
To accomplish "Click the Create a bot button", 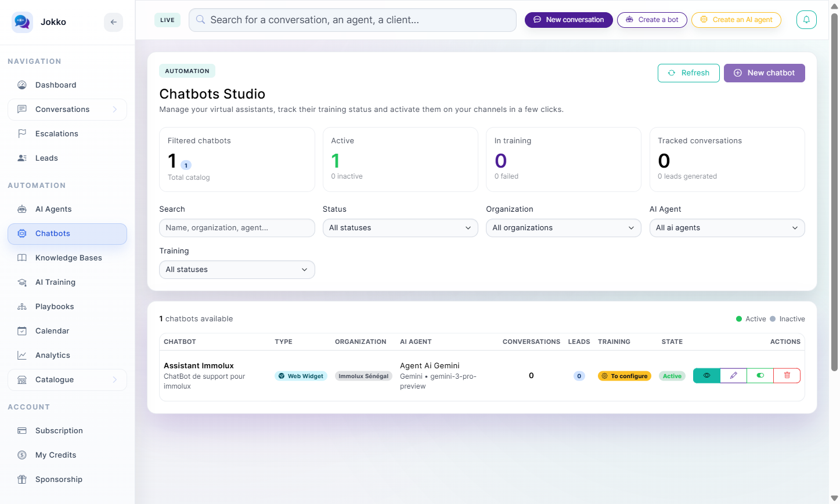I will (652, 20).
